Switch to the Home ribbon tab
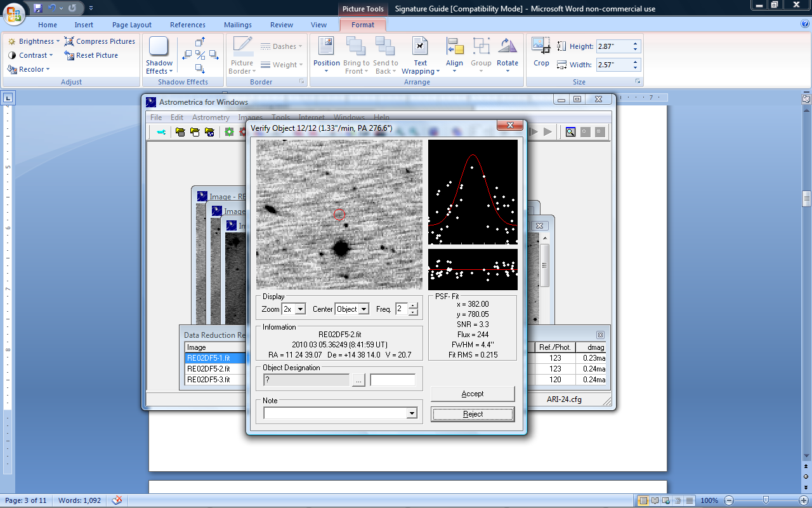Image resolution: width=812 pixels, height=508 pixels. 48,25
